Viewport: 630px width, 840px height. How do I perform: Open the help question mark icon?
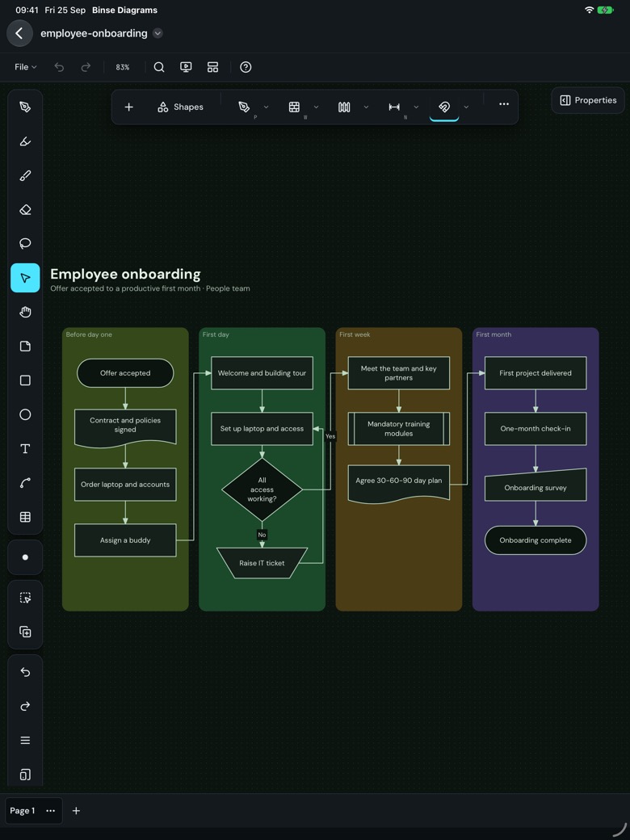[x=246, y=67]
